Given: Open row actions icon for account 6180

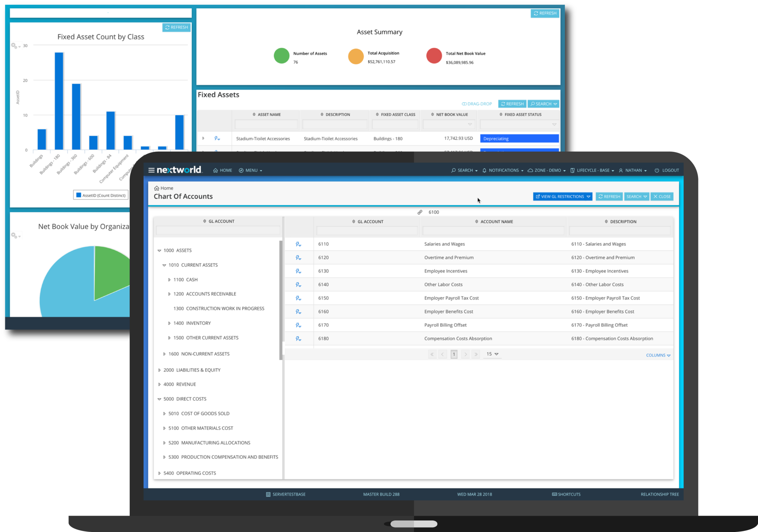Looking at the screenshot, I should click(x=298, y=339).
